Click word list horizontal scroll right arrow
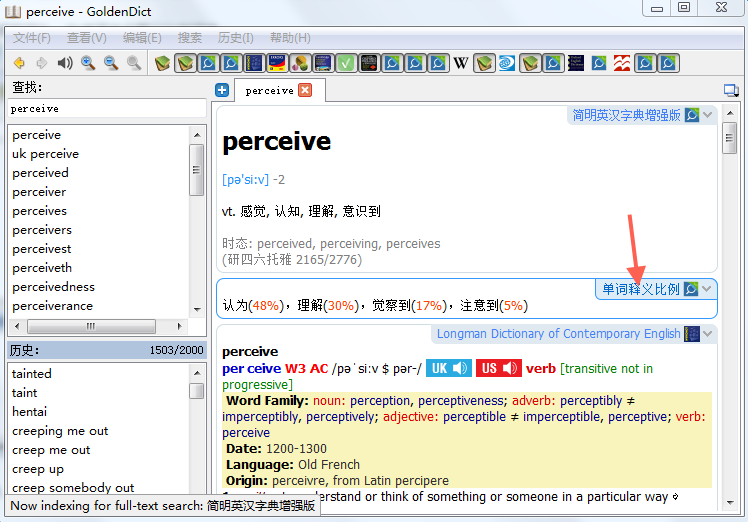The image size is (748, 522). pos(179,326)
